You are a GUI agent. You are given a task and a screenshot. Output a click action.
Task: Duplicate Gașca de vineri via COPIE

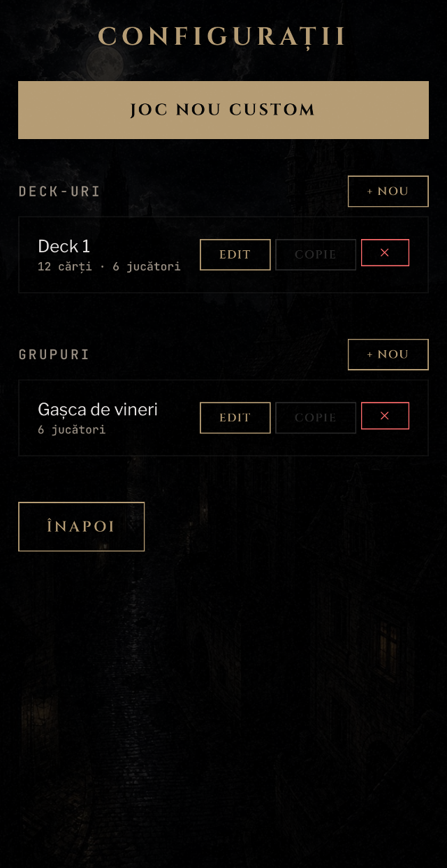point(316,418)
